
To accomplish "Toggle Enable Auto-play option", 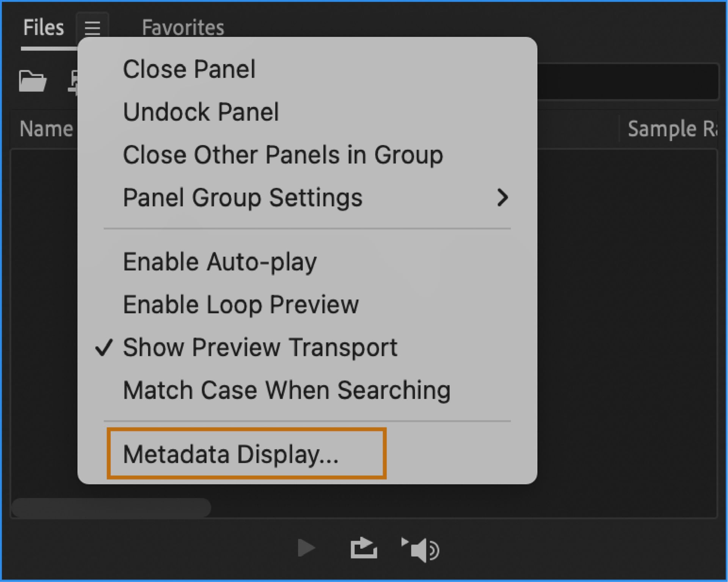I will click(220, 262).
